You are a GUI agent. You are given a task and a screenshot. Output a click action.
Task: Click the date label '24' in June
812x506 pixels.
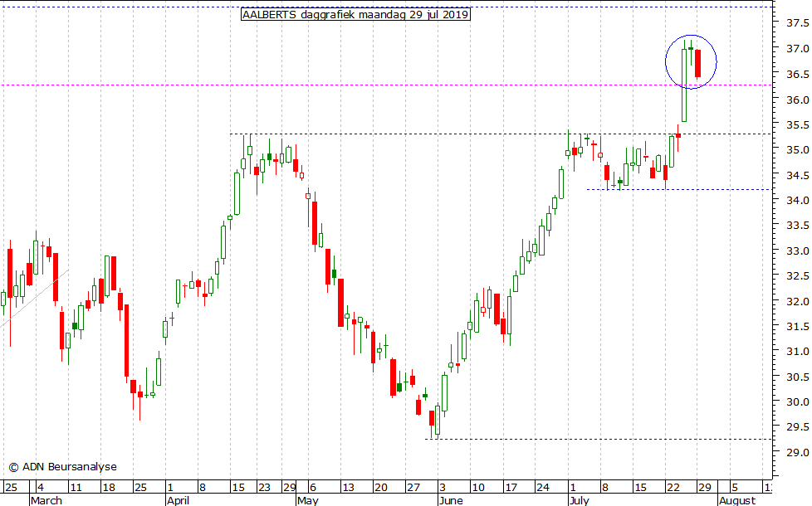543,488
